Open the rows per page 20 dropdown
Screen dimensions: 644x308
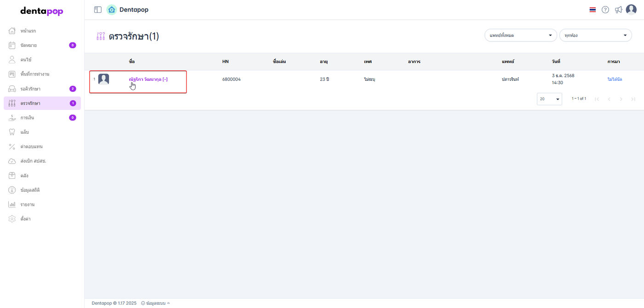[549, 99]
